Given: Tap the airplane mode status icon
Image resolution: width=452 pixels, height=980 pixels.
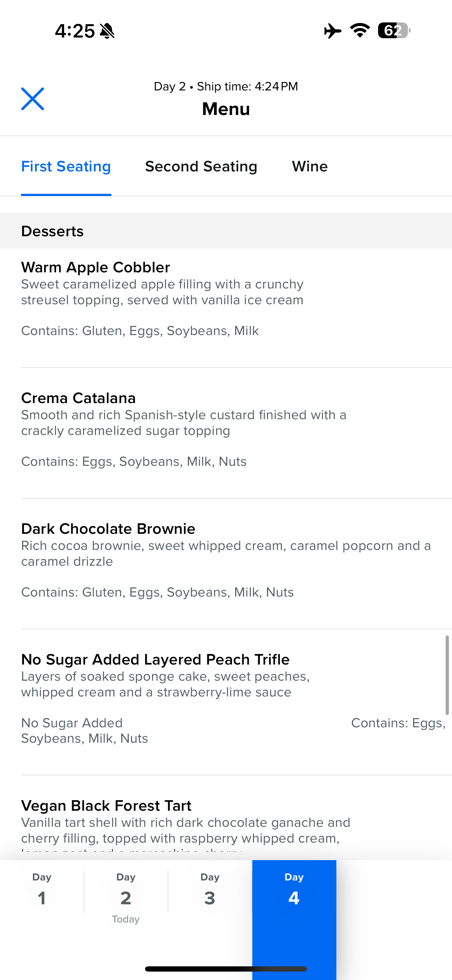Looking at the screenshot, I should 333,30.
